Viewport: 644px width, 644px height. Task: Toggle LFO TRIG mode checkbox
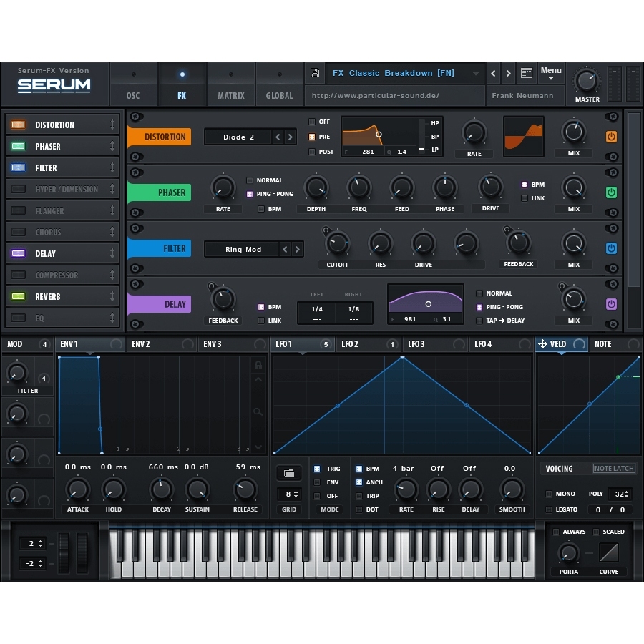pyautogui.click(x=317, y=469)
